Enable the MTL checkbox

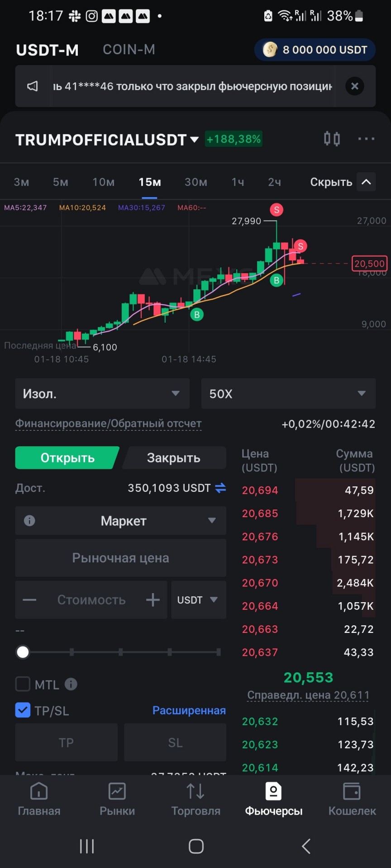(23, 684)
